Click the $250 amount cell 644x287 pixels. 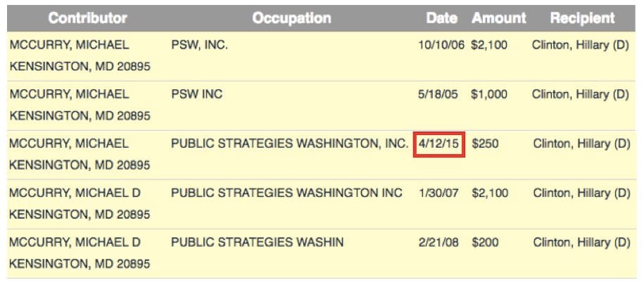[484, 143]
